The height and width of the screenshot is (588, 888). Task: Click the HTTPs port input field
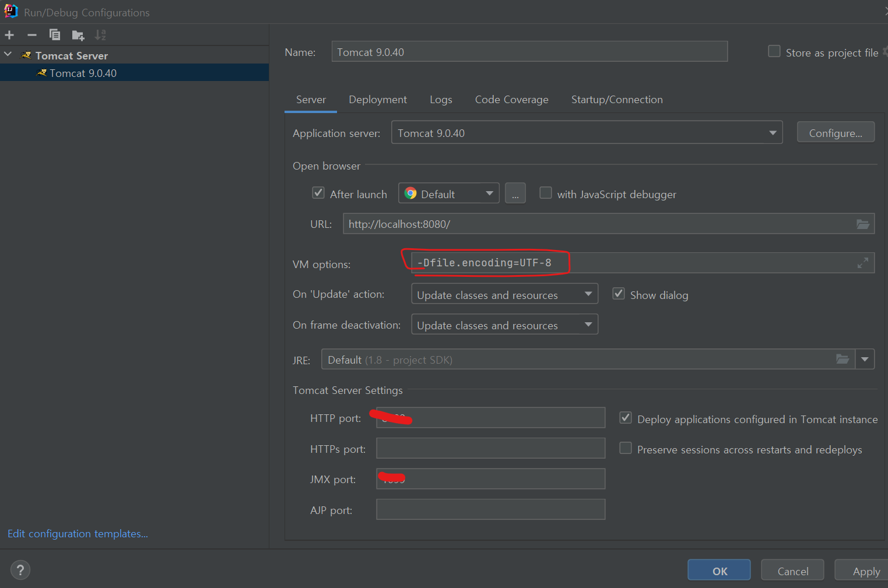coord(491,448)
